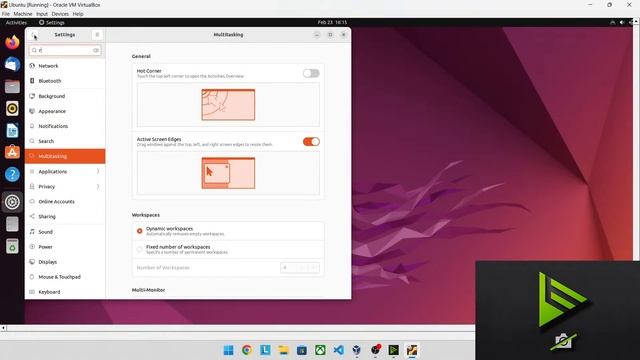Select the Search settings entry

[65, 141]
